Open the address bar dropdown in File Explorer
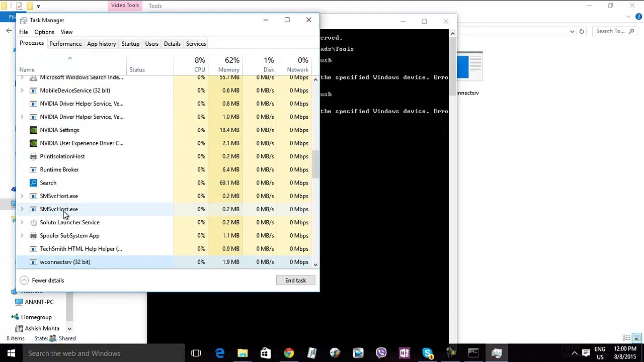The width and height of the screenshot is (644, 362). click(x=572, y=31)
